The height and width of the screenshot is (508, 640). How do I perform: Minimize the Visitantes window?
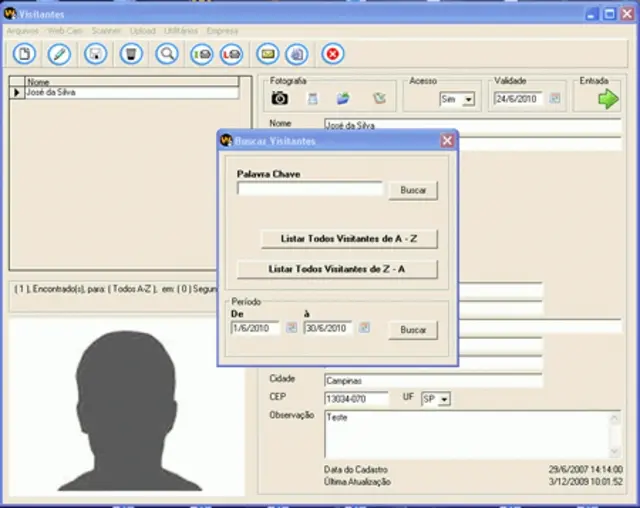click(591, 14)
